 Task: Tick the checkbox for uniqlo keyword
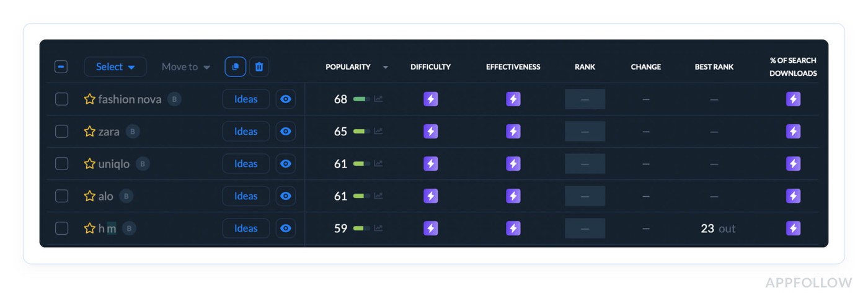pyautogui.click(x=62, y=164)
